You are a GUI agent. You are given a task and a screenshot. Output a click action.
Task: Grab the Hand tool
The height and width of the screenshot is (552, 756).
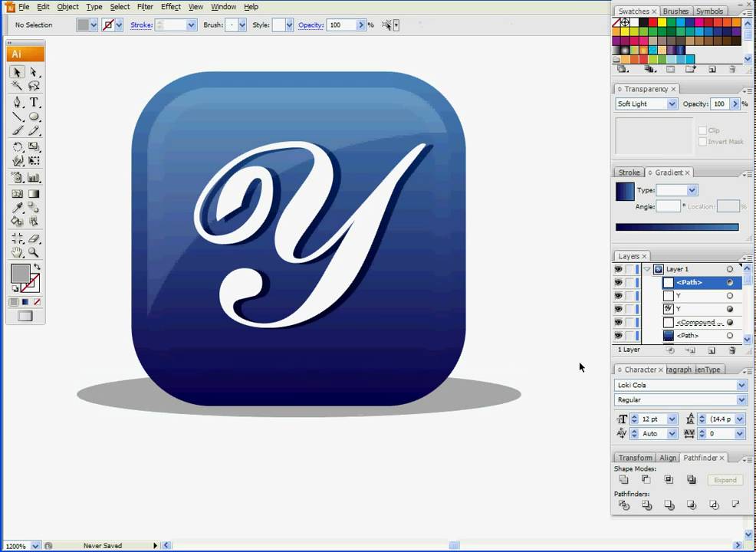tap(18, 254)
